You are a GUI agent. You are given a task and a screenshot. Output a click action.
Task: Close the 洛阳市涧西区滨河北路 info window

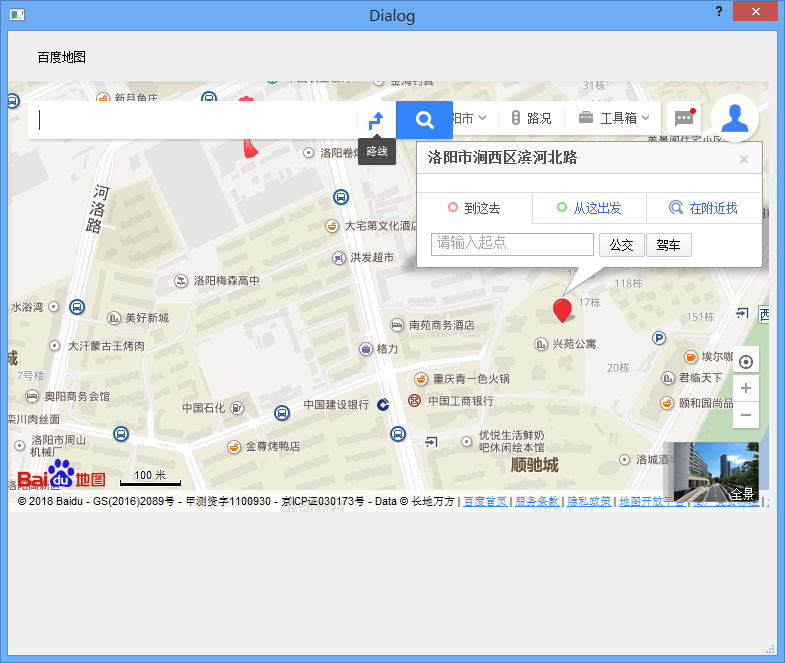[x=743, y=159]
